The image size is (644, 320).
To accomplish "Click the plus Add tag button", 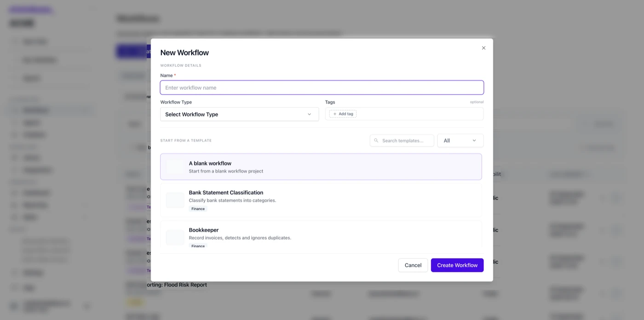I will pyautogui.click(x=343, y=114).
